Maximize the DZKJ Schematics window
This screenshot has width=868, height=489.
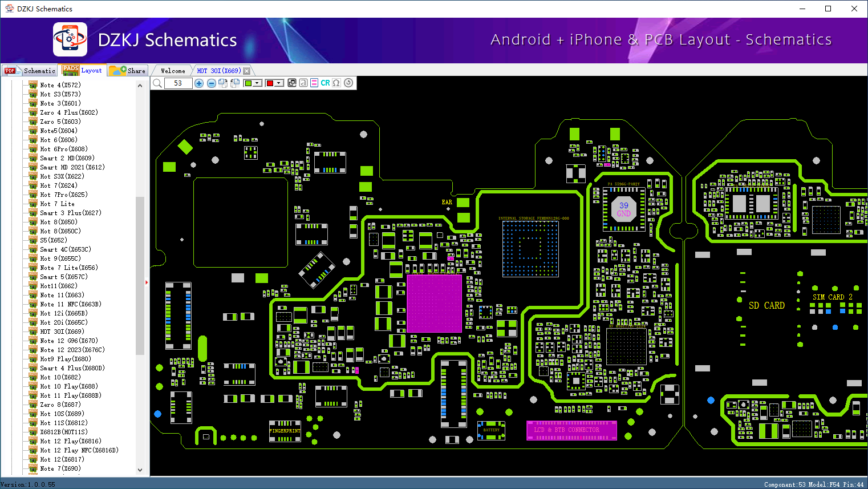pyautogui.click(x=828, y=9)
